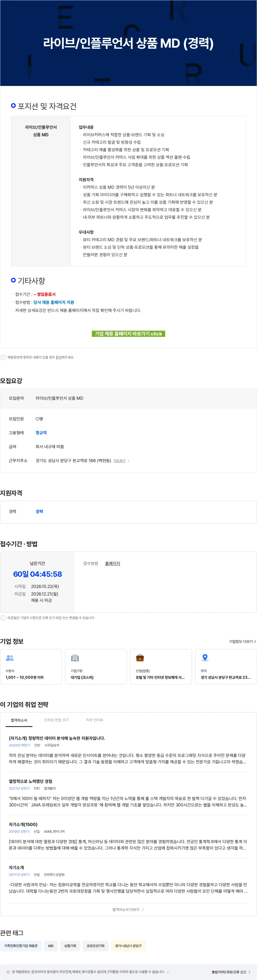Click the 홈페이지 application method link
Screen dimensions: 257x980
pyautogui.click(x=112, y=563)
